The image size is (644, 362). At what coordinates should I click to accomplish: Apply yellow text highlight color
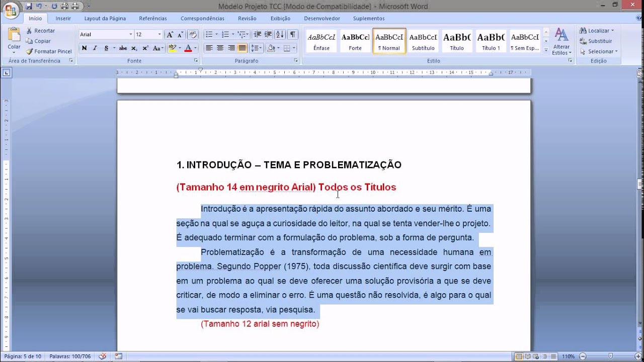click(172, 48)
